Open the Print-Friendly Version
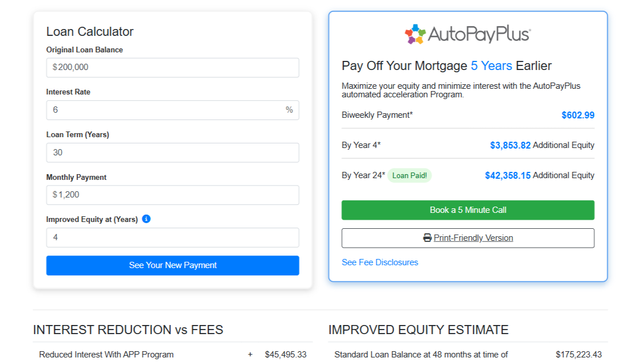The image size is (644, 362). point(473,238)
